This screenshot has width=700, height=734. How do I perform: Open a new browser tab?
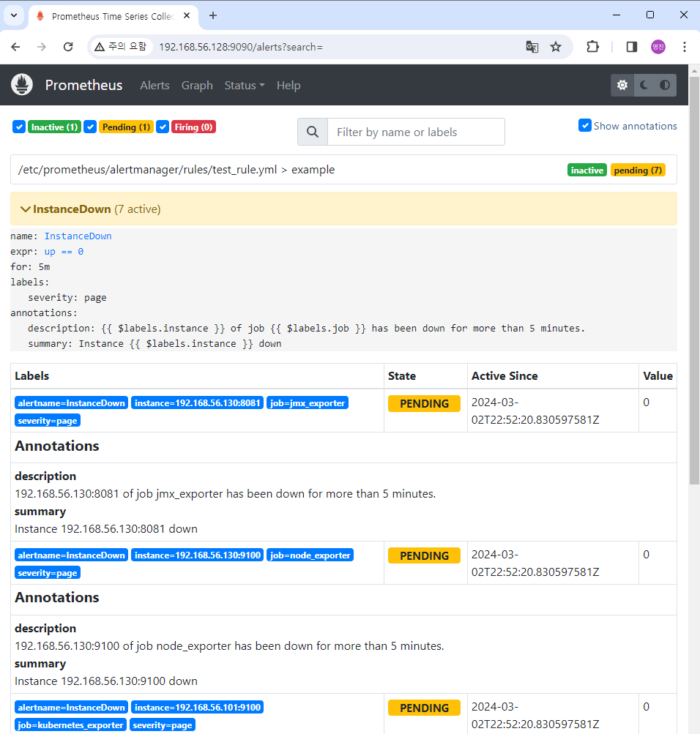(213, 15)
